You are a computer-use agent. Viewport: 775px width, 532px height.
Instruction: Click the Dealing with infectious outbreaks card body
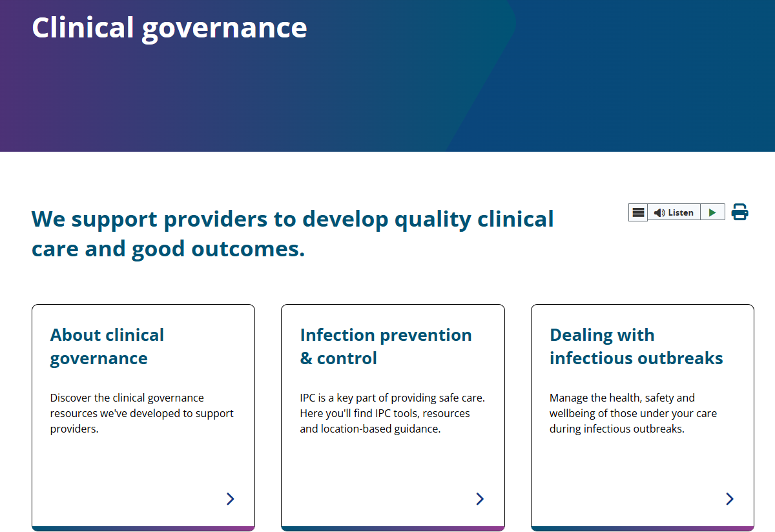[633, 413]
